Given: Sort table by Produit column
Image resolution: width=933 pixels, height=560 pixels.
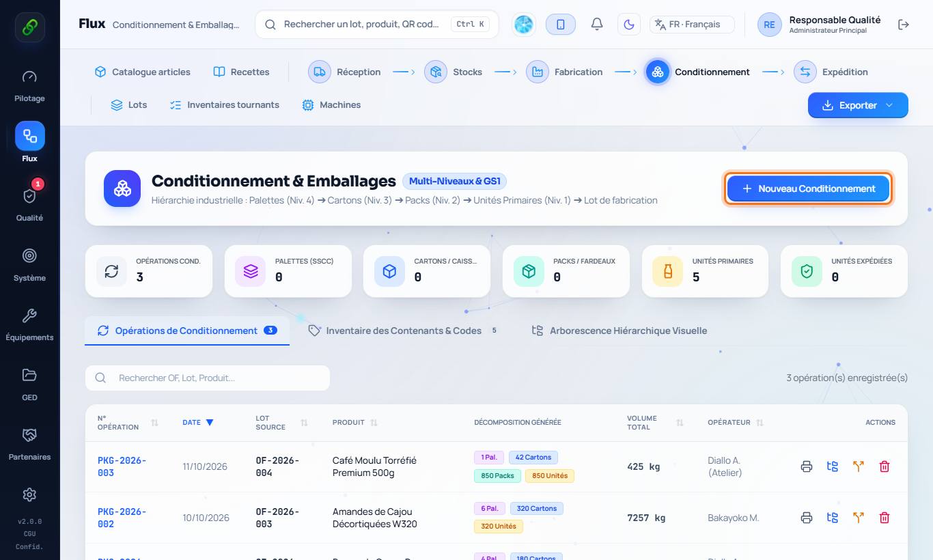Looking at the screenshot, I should [355, 423].
